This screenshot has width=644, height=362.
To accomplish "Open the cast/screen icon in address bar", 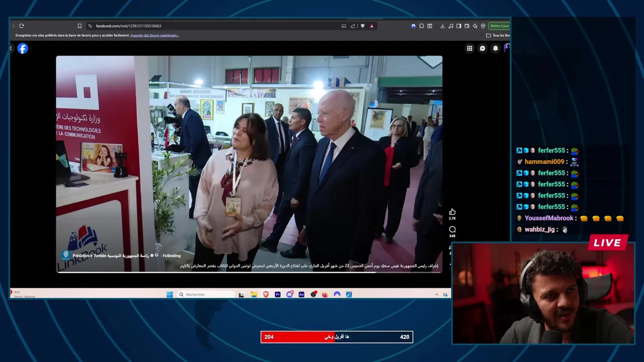I will 344,26.
